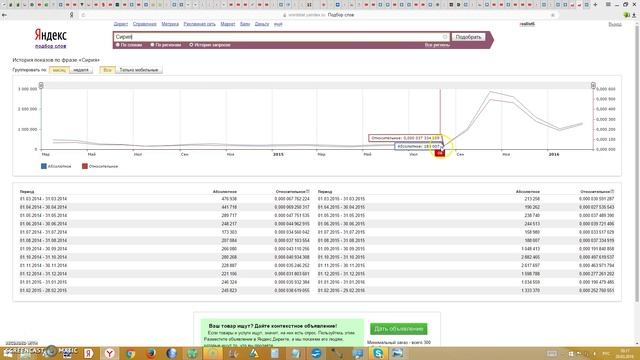Screen dimensions: 640x360
Task: Group by 'месяц' toggle
Action: (59, 70)
